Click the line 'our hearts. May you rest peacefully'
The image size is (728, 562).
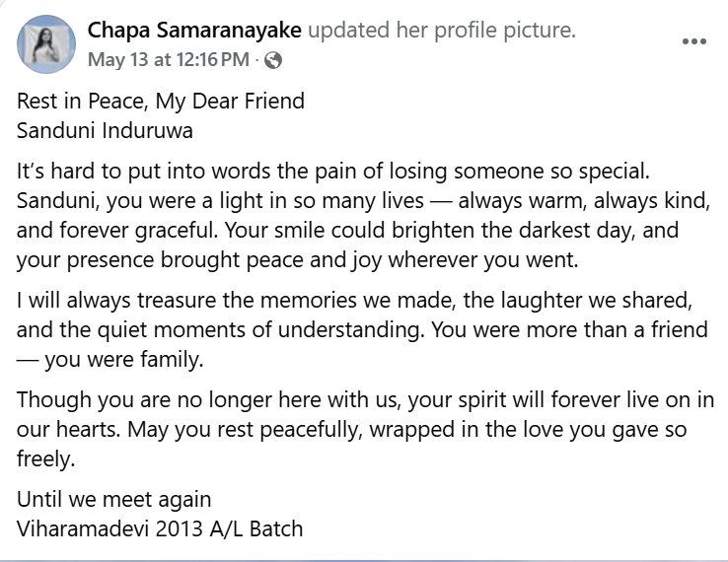point(351,430)
